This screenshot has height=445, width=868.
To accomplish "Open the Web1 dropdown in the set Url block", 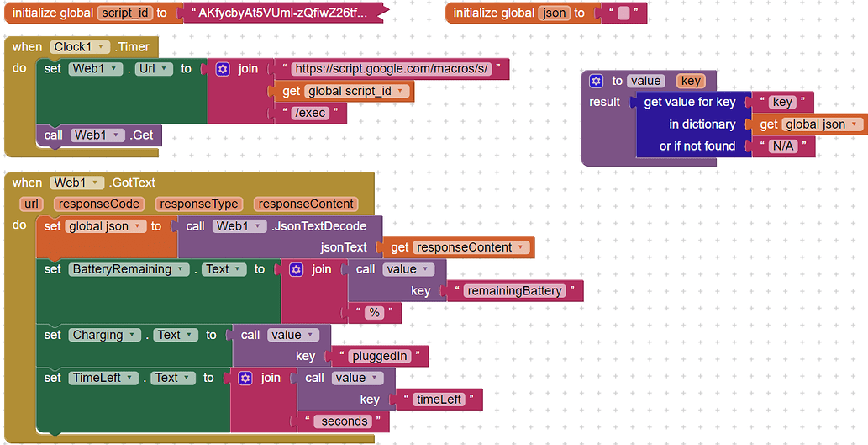I will (x=96, y=69).
